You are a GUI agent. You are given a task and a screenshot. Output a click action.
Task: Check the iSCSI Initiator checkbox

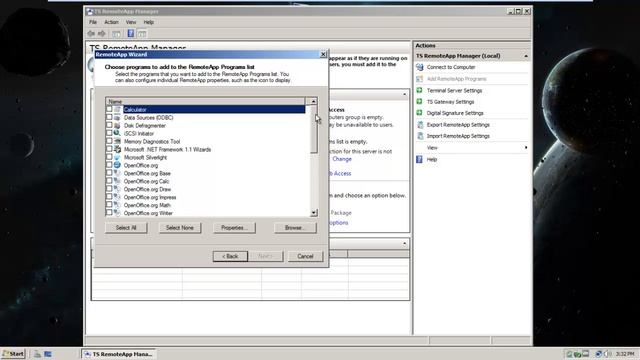109,133
